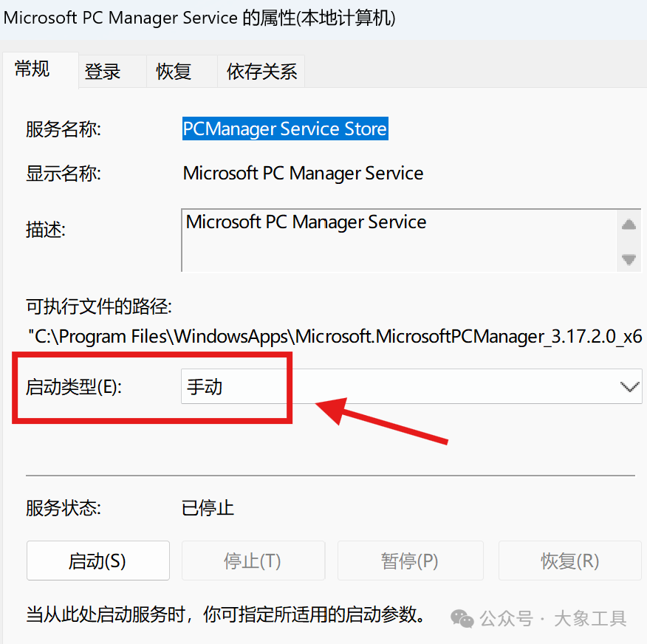This screenshot has width=647, height=644.
Task: Click the highlighted PCManager Service Store name
Action: [285, 129]
